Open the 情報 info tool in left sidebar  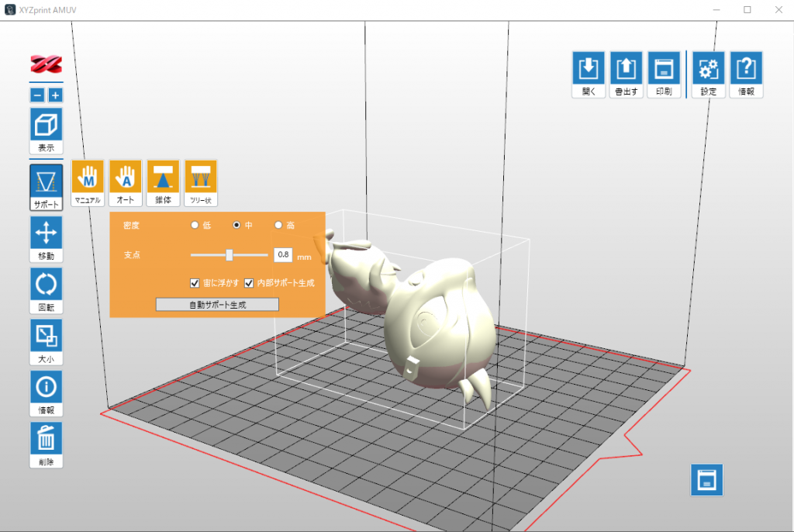(46, 393)
